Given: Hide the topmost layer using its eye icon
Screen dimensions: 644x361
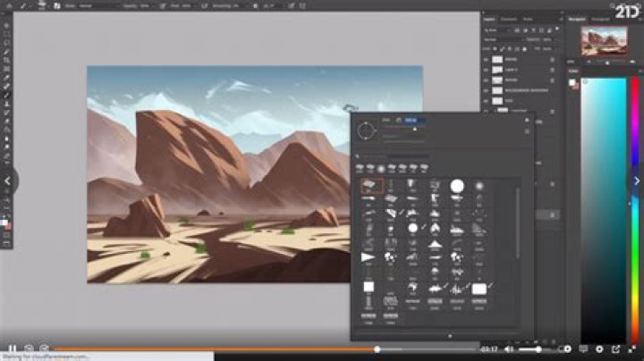Looking at the screenshot, I should (487, 60).
